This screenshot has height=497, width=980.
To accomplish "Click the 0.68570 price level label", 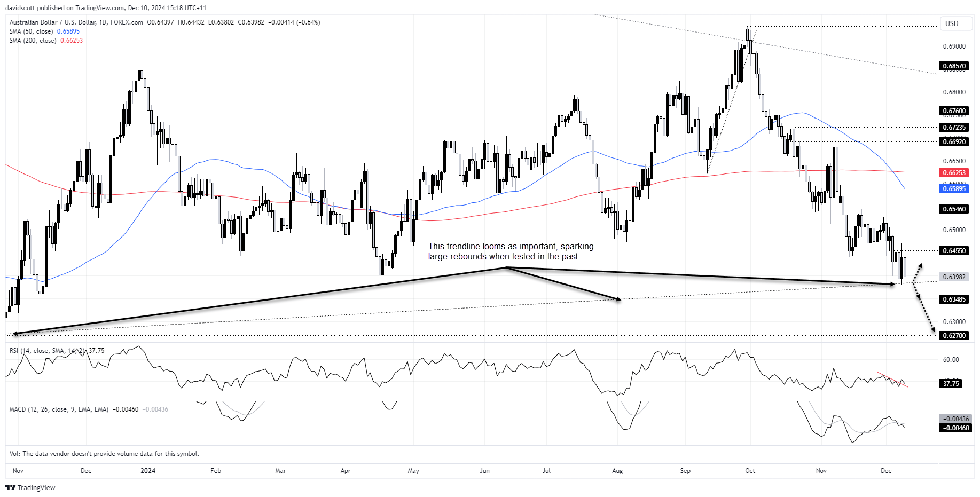I will [954, 66].
